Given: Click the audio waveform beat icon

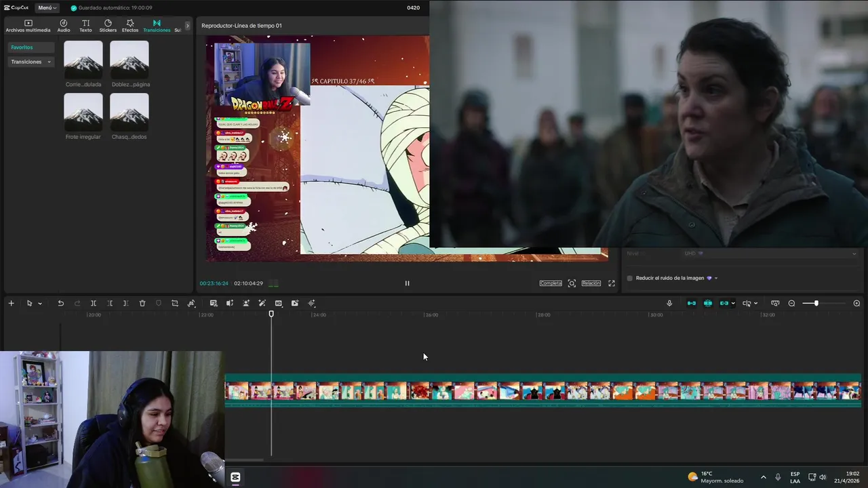Looking at the screenshot, I should coord(311,303).
